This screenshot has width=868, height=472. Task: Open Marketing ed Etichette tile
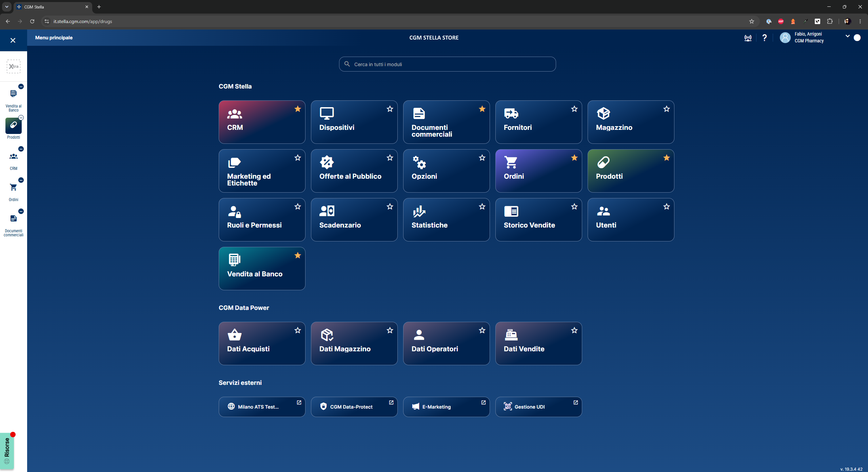(262, 171)
